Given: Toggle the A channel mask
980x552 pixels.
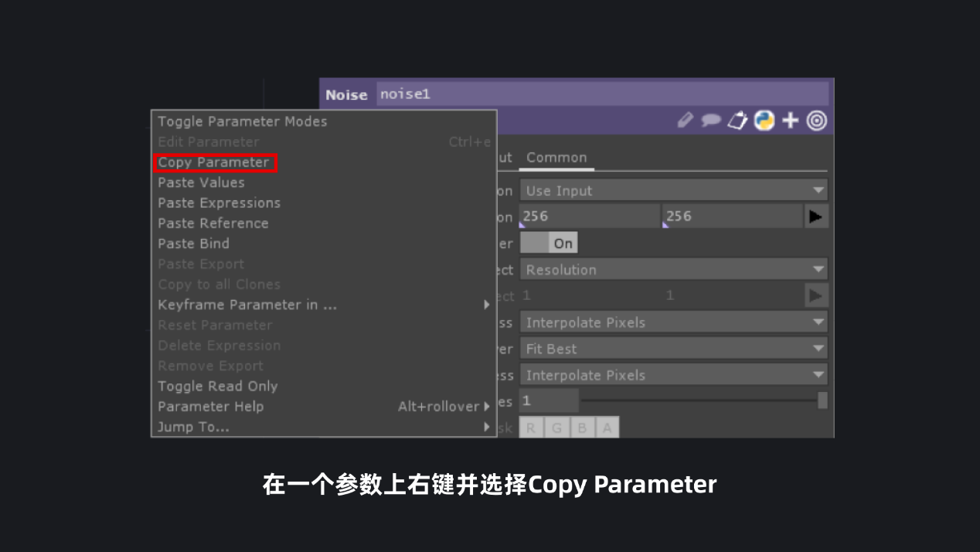Looking at the screenshot, I should (607, 427).
